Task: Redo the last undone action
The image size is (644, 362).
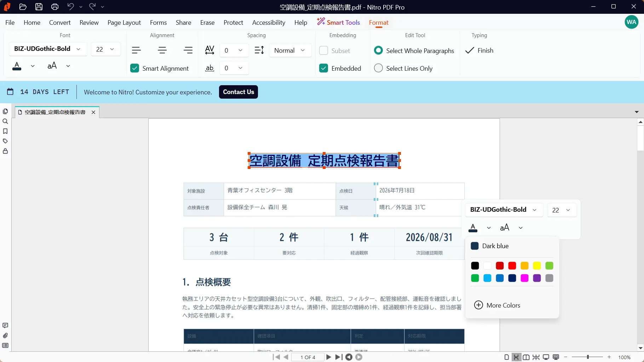Action: 92,7
